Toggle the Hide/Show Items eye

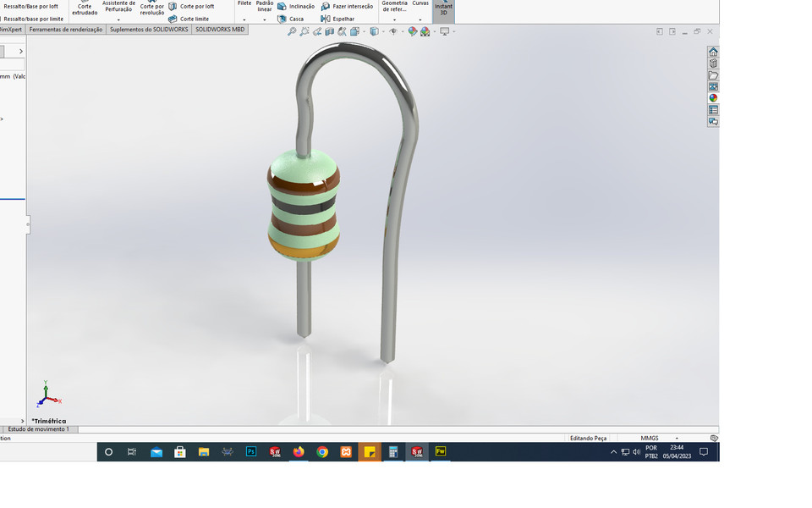[393, 31]
